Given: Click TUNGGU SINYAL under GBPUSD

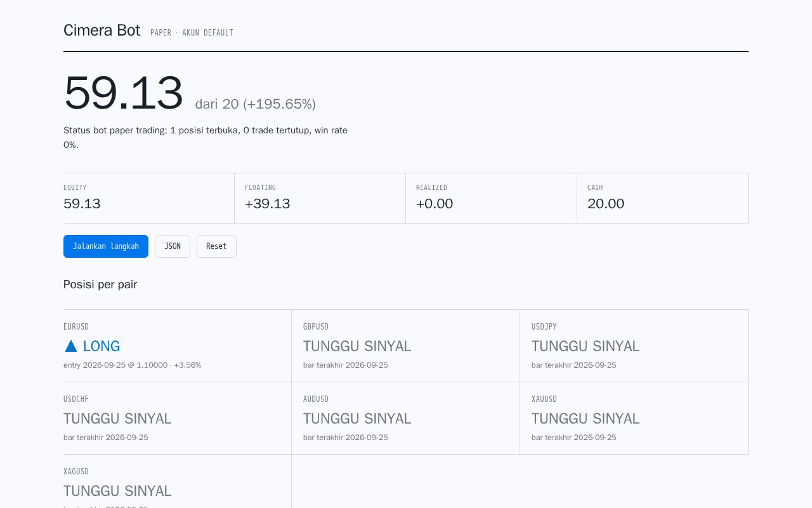Looking at the screenshot, I should [357, 346].
